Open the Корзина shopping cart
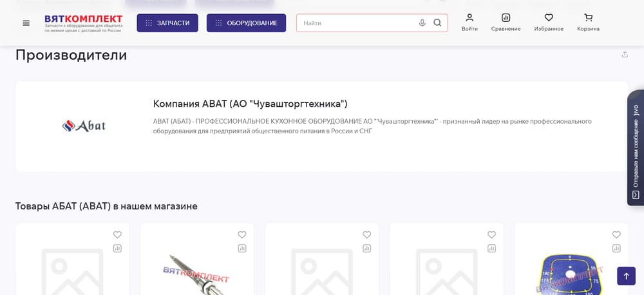Screen dimensions: 644x295 pyautogui.click(x=588, y=22)
